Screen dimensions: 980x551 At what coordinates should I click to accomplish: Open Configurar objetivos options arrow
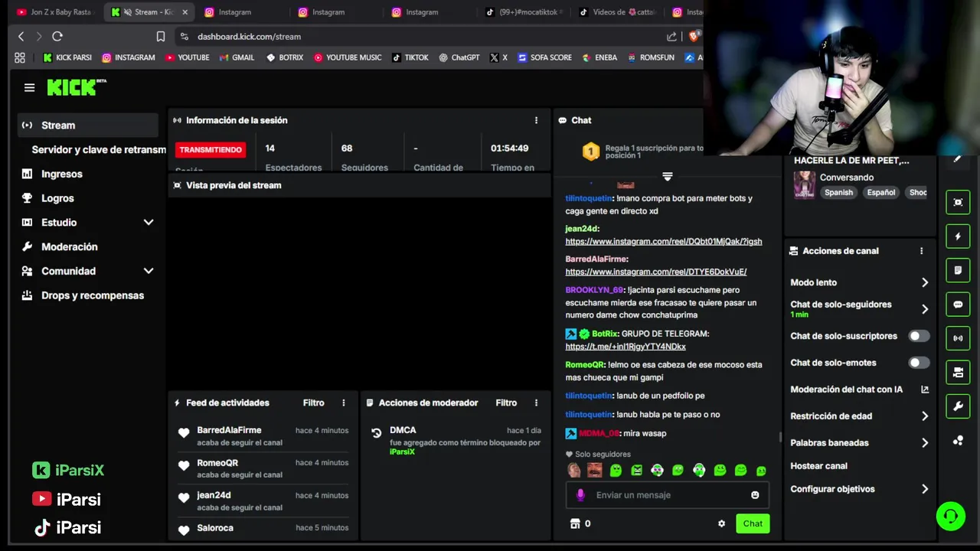pos(925,489)
